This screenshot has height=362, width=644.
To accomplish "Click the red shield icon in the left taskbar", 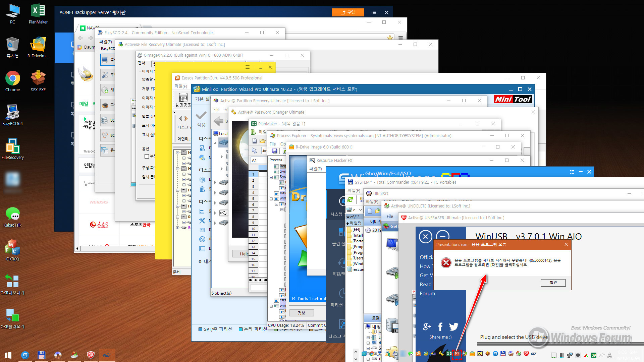I will point(91,355).
